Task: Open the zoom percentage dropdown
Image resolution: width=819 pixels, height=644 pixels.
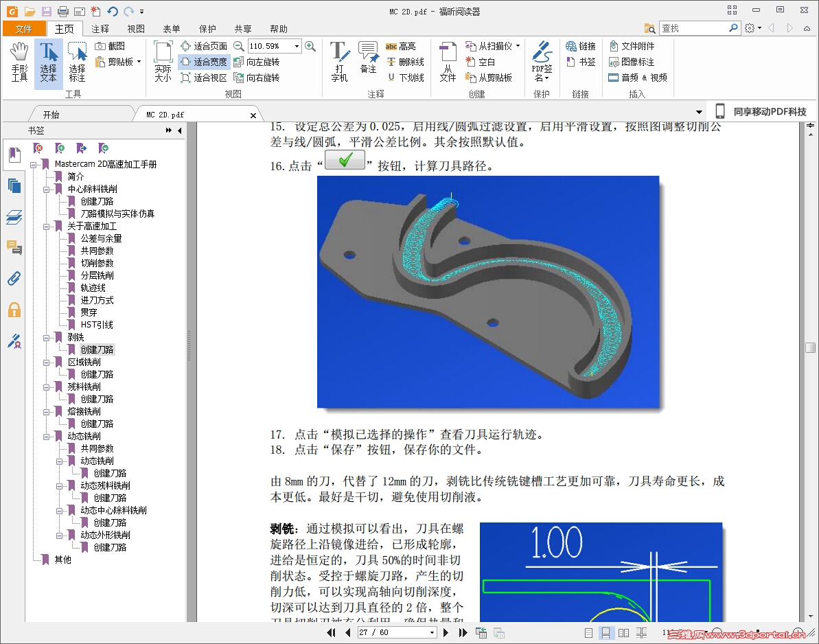Action: click(297, 46)
